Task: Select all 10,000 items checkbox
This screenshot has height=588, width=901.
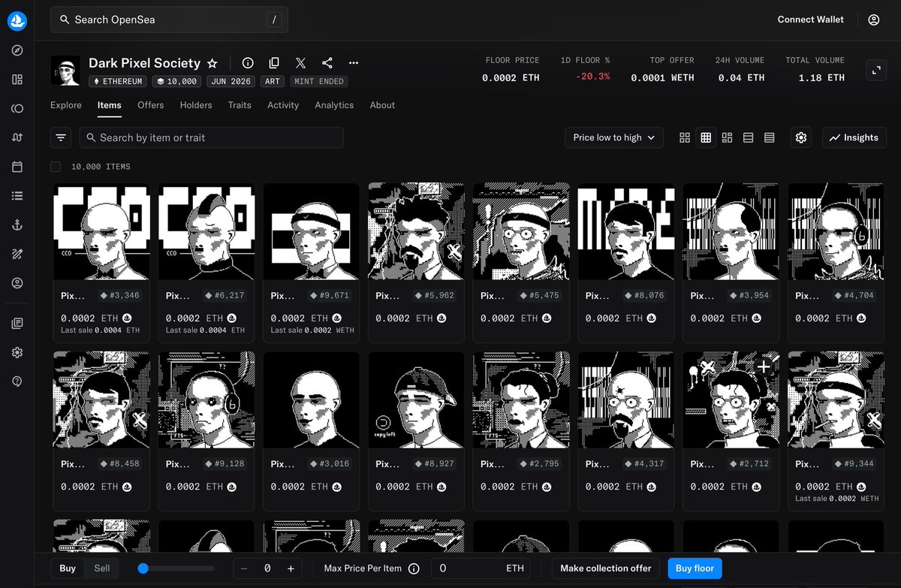Action: coord(56,167)
